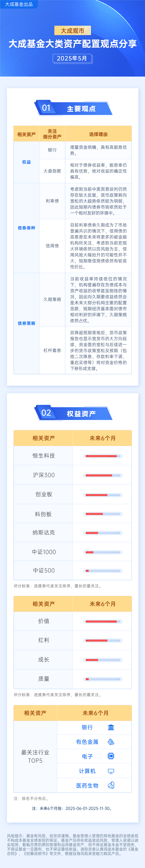The height and width of the screenshot is (868, 145).
Task: Click the 中证500 progress bar
Action: click(x=103, y=571)
